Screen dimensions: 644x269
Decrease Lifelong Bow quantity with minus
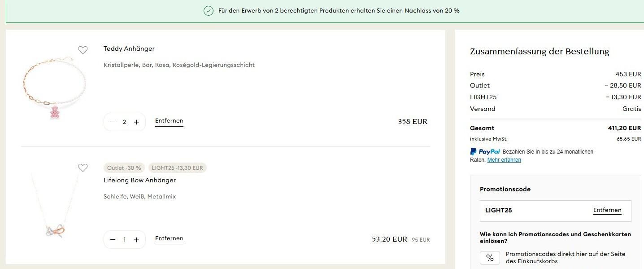tap(113, 240)
